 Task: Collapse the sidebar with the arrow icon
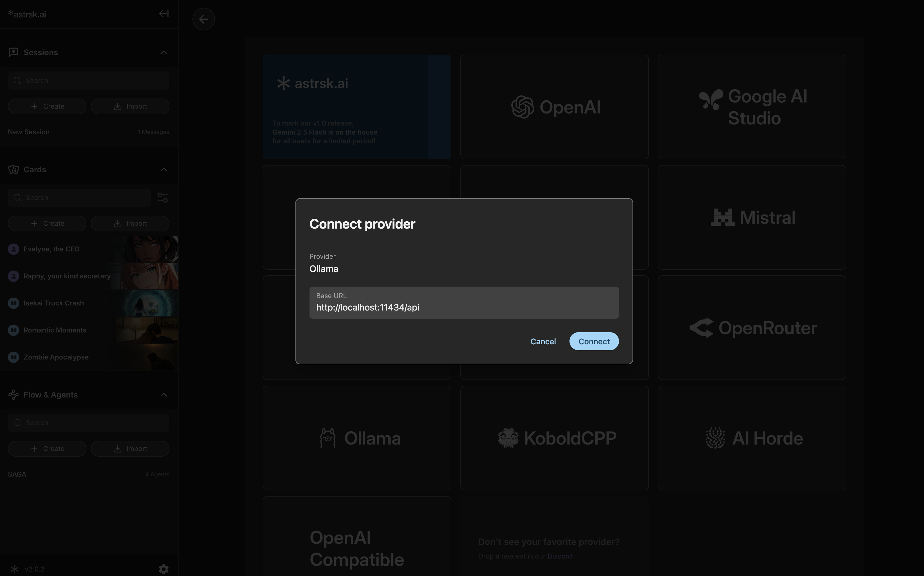tap(164, 14)
